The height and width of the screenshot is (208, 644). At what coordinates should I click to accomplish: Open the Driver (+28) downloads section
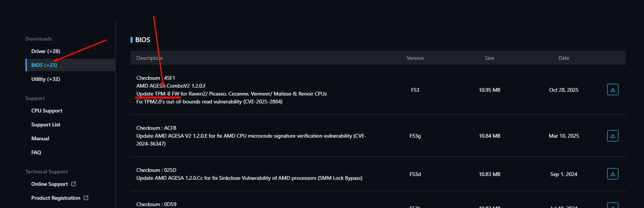45,51
